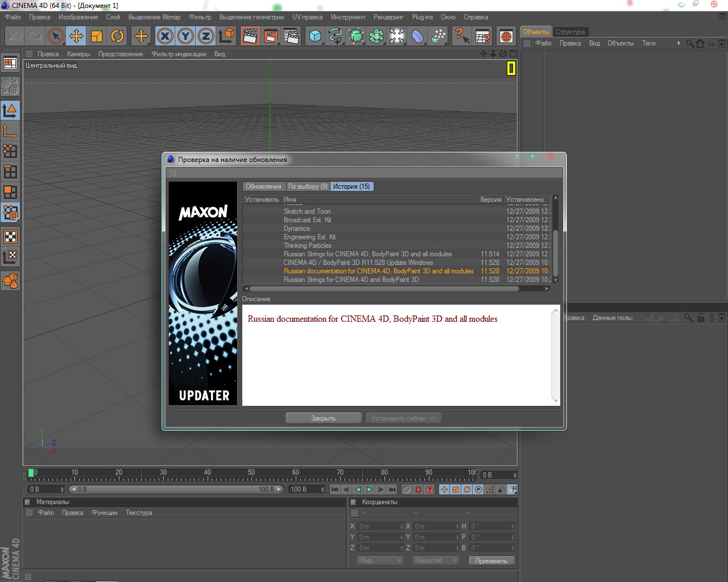
Task: Click the Закрыть button
Action: (x=323, y=418)
